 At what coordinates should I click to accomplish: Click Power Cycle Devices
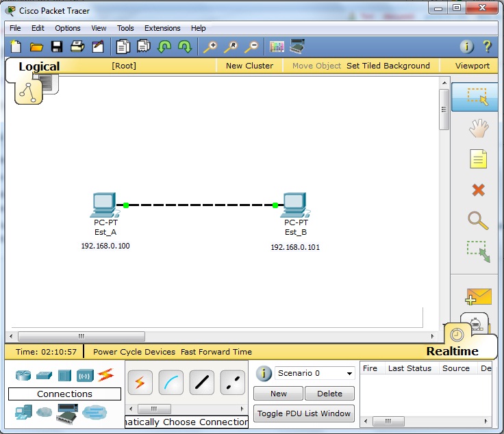point(134,352)
